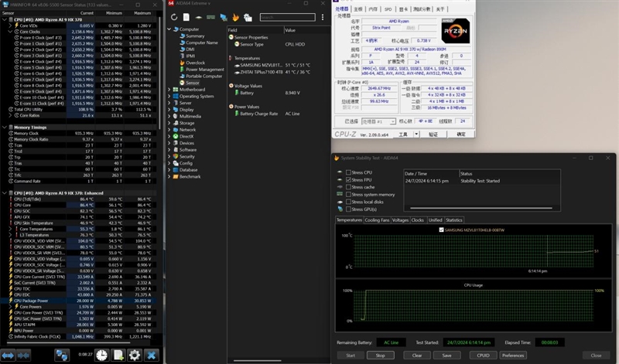This screenshot has height=364, width=619.
Task: Switch to the Clocks tab
Action: [x=417, y=220]
